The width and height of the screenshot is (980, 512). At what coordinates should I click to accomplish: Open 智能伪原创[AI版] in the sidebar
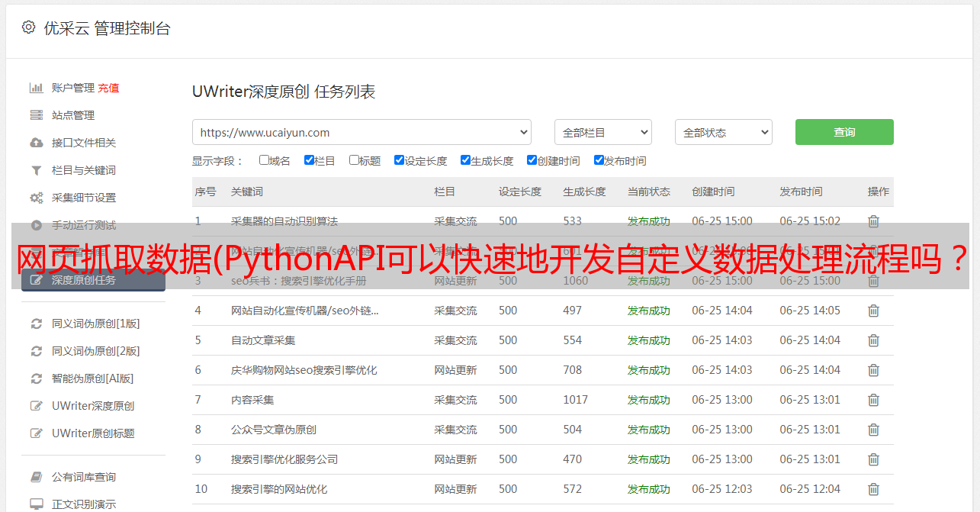(92, 378)
